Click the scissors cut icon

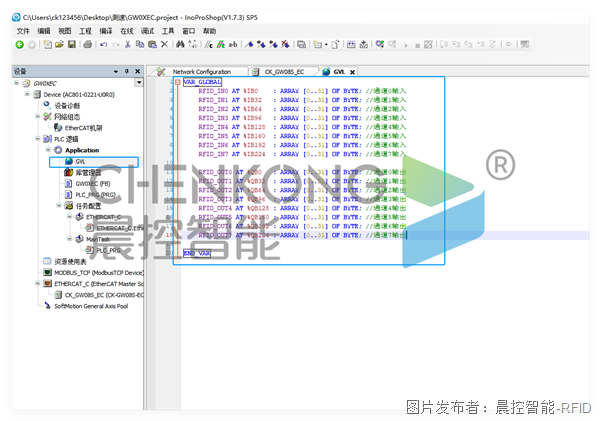pos(128,44)
